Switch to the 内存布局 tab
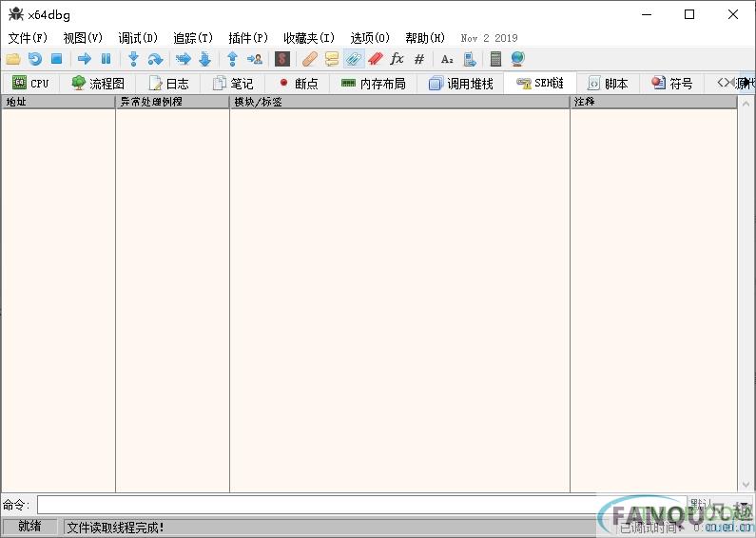This screenshot has height=538, width=756. 374,83
